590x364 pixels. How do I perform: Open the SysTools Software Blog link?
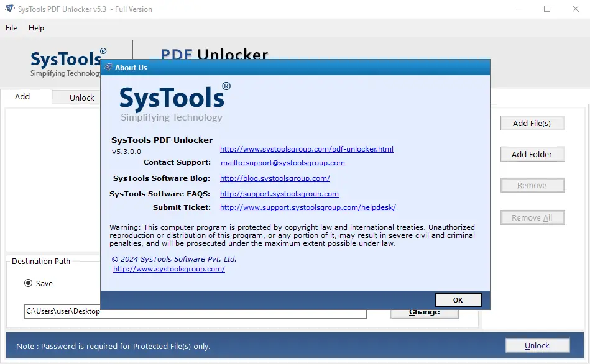tap(275, 178)
